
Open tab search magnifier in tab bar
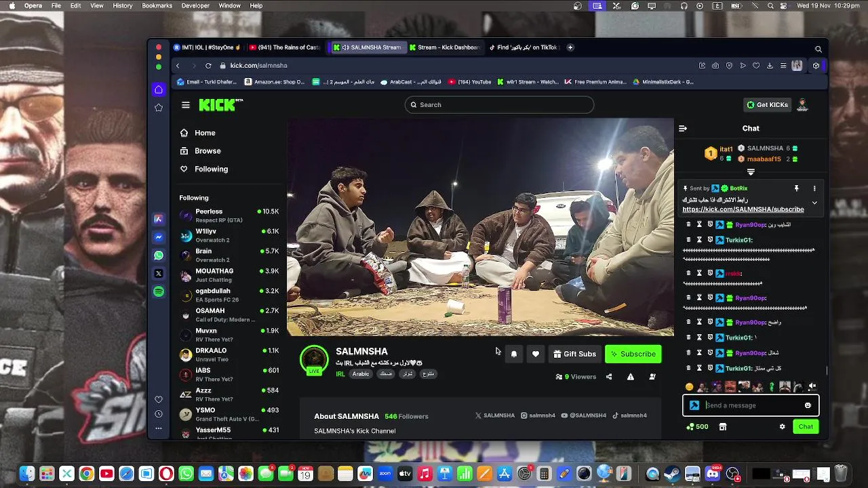(x=818, y=49)
